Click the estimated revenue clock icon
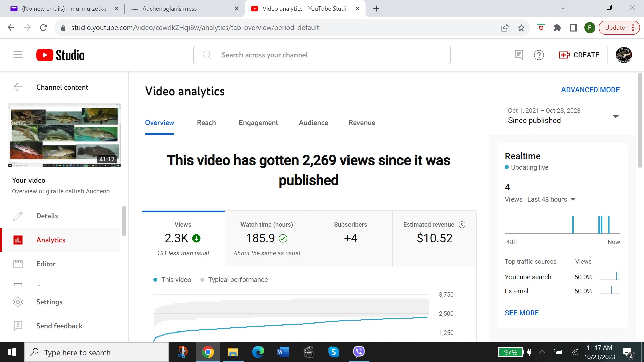This screenshot has height=362, width=644. [462, 225]
